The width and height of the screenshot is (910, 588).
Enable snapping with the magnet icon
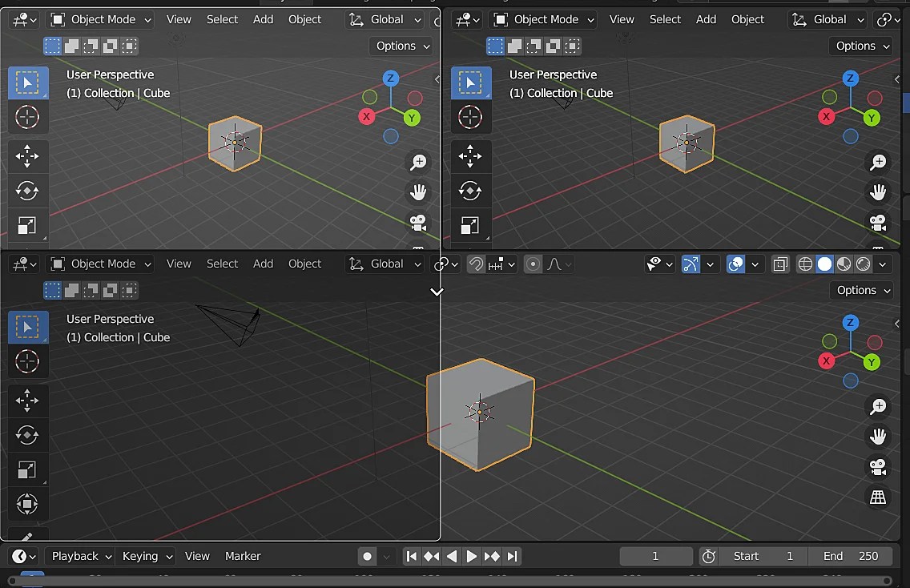(477, 264)
